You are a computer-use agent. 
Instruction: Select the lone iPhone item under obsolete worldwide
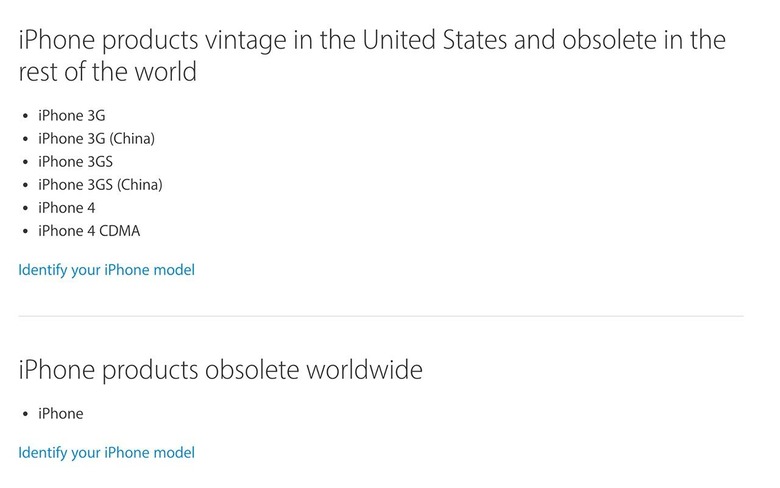pyautogui.click(x=61, y=413)
